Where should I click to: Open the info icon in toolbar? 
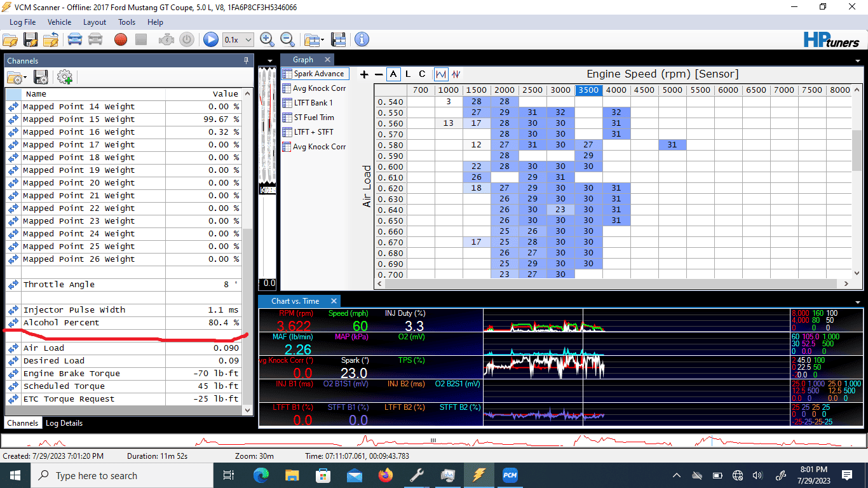(x=362, y=39)
